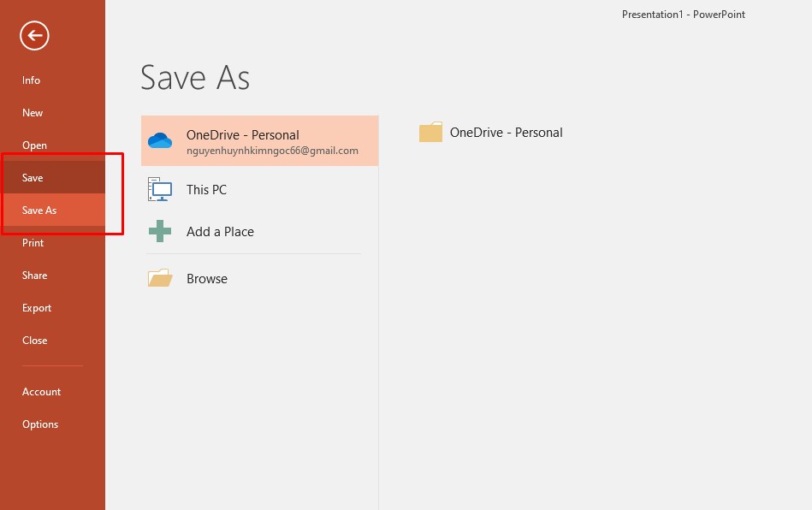812x510 pixels.
Task: Select the highlighted Save As entry
Action: 39,210
